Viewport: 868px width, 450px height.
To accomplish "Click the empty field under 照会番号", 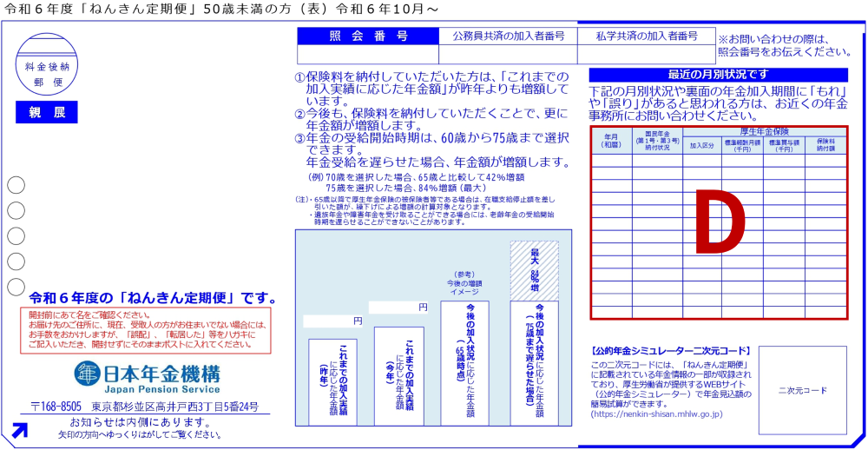I will tap(368, 55).
